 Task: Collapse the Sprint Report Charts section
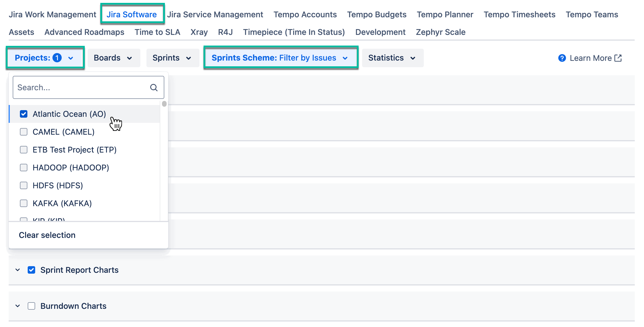(18, 270)
